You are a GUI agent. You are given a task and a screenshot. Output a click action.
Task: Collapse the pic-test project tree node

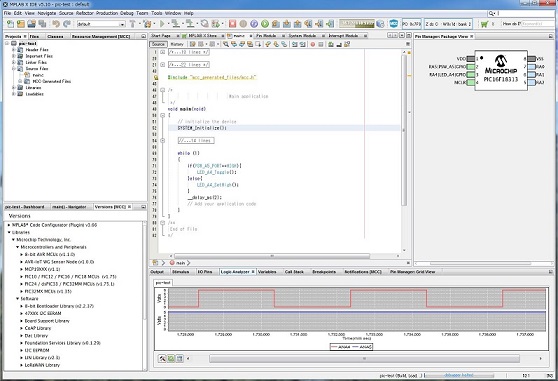coord(7,43)
